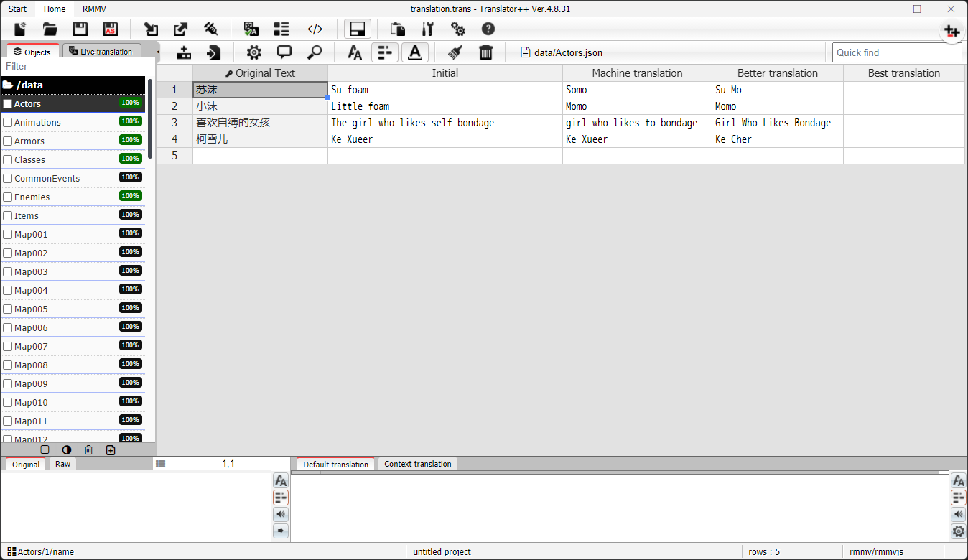The height and width of the screenshot is (560, 968).
Task: Collapse the left panel with arrow
Action: pos(157,52)
